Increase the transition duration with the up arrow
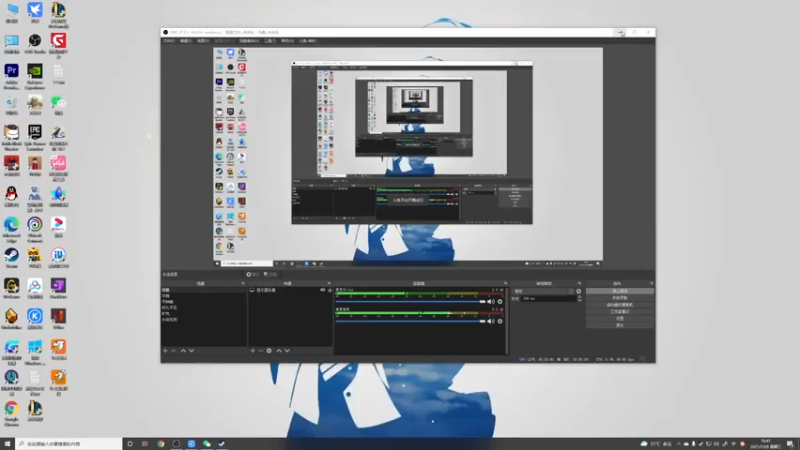 click(579, 297)
